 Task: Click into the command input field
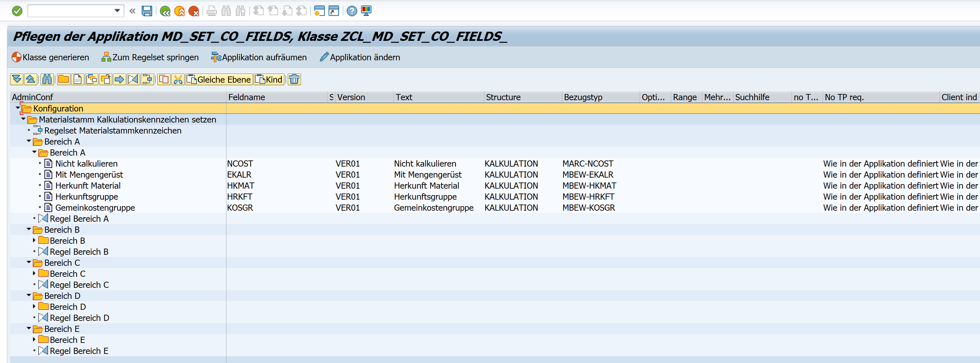[70, 11]
